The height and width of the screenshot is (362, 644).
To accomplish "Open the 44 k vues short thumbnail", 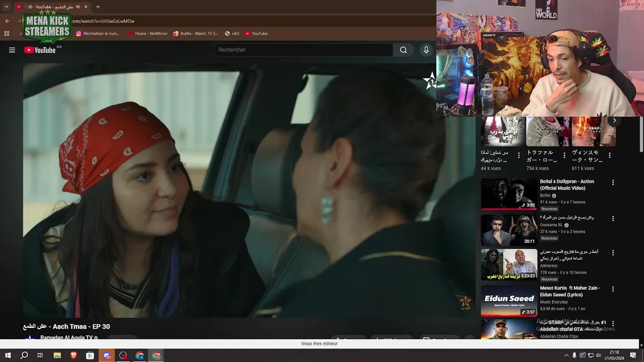I will (x=503, y=131).
